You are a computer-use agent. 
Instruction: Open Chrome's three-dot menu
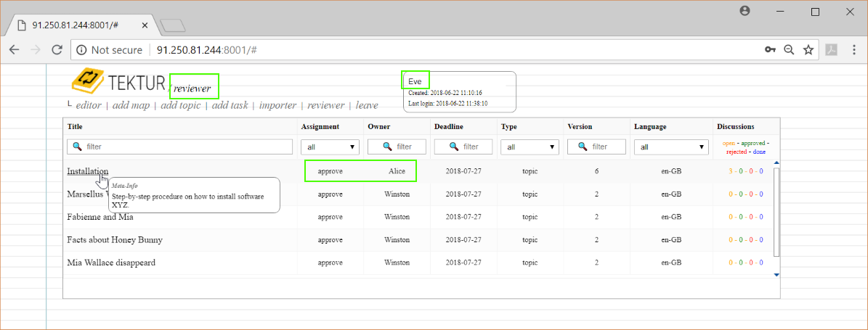854,50
